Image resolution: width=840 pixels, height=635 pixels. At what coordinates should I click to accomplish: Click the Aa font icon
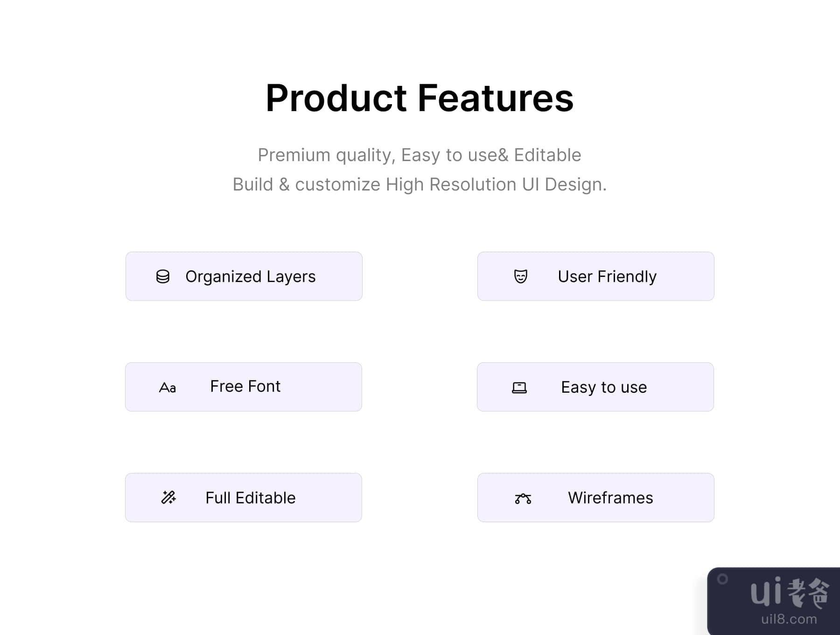coord(168,388)
